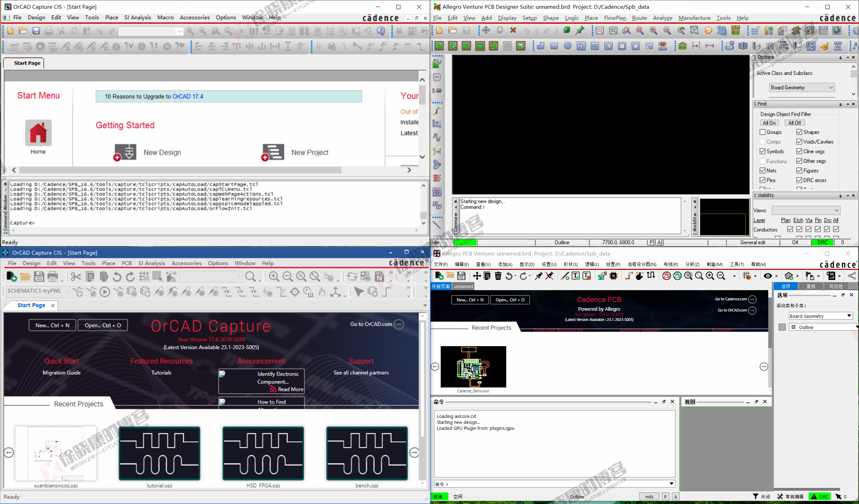Click the 3D canvas toolbar icon

[x=722, y=31]
